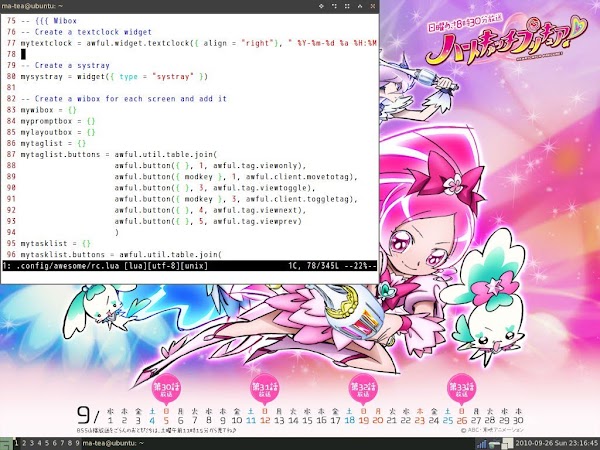Screen dimensions: 600x450
Task: Switch to tag 7 in the taglist
Action: (62, 443)
